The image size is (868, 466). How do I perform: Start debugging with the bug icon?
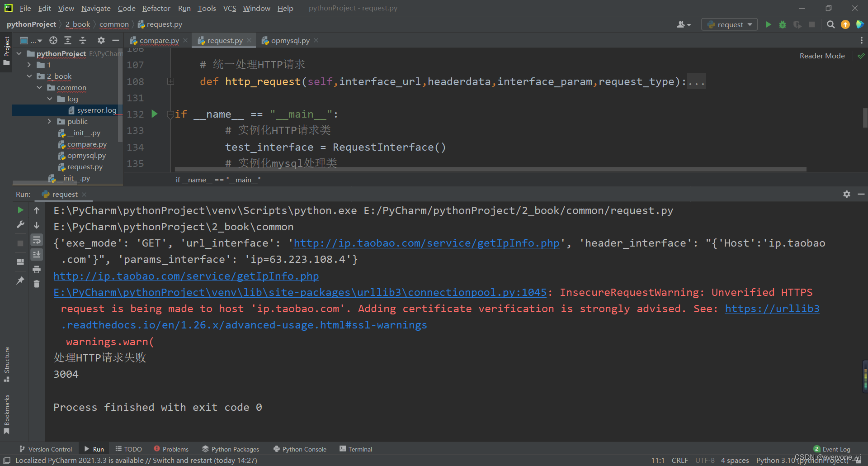pos(783,24)
